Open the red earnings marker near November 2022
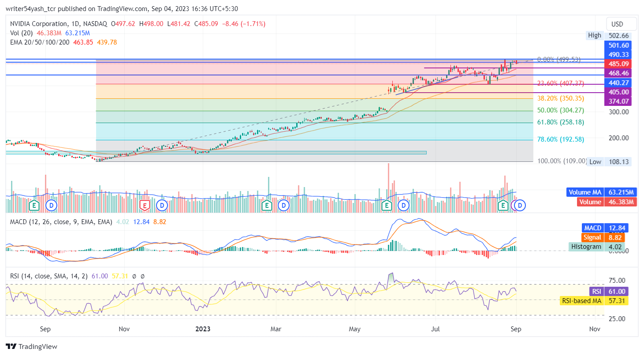The height and width of the screenshot is (356, 644). point(144,205)
